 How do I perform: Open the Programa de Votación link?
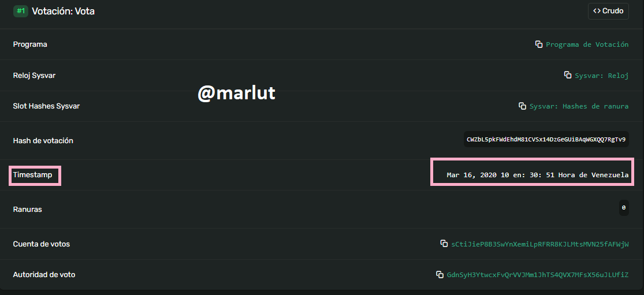pyautogui.click(x=587, y=44)
